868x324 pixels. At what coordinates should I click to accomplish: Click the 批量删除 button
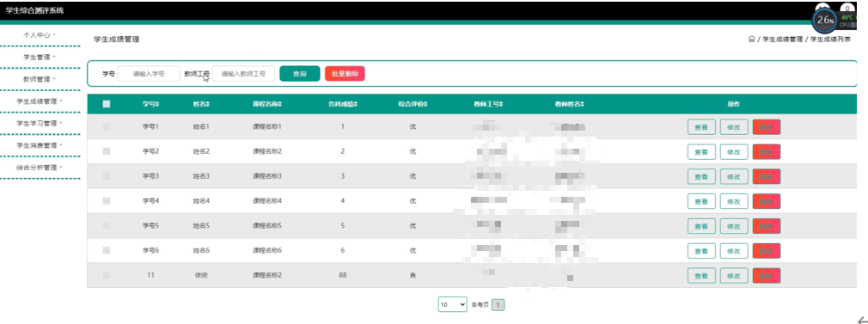point(345,74)
